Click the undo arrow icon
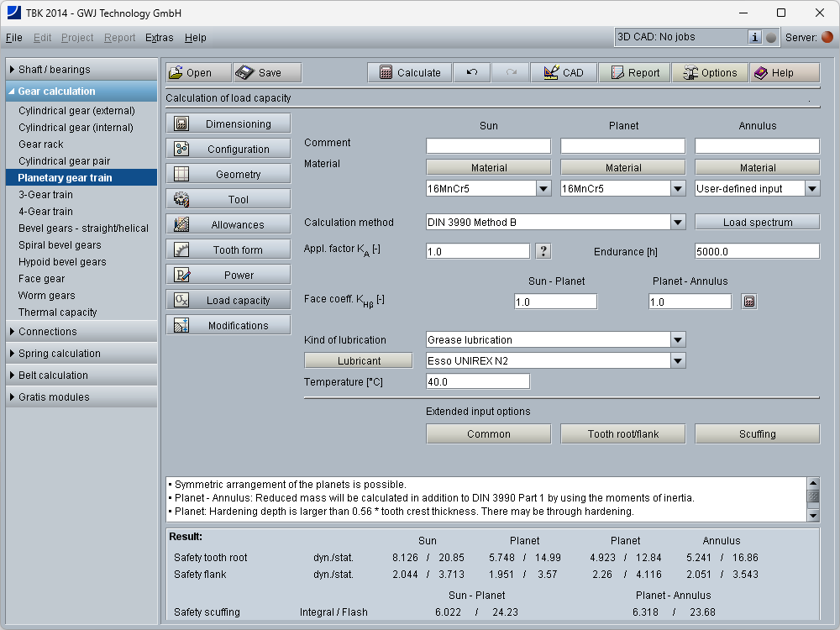This screenshot has height=630, width=840. point(472,73)
